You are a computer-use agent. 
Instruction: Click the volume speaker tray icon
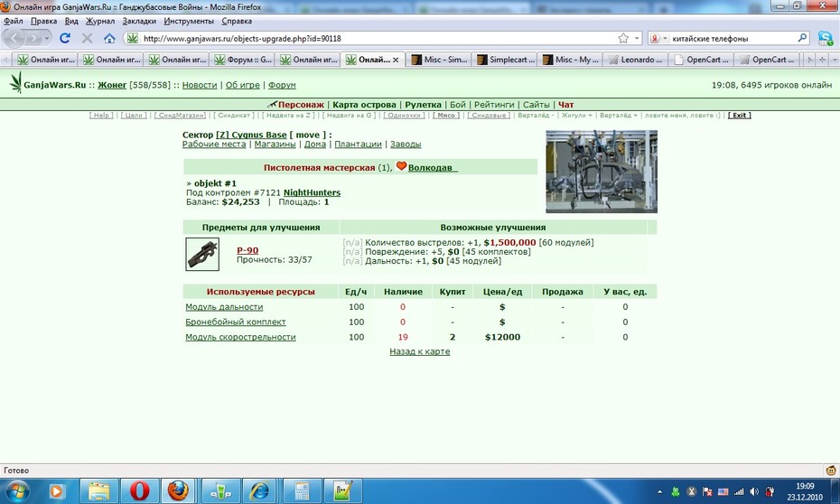click(754, 491)
